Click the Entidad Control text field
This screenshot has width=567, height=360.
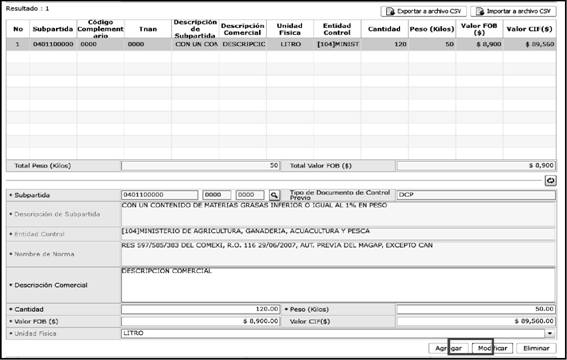(x=338, y=234)
